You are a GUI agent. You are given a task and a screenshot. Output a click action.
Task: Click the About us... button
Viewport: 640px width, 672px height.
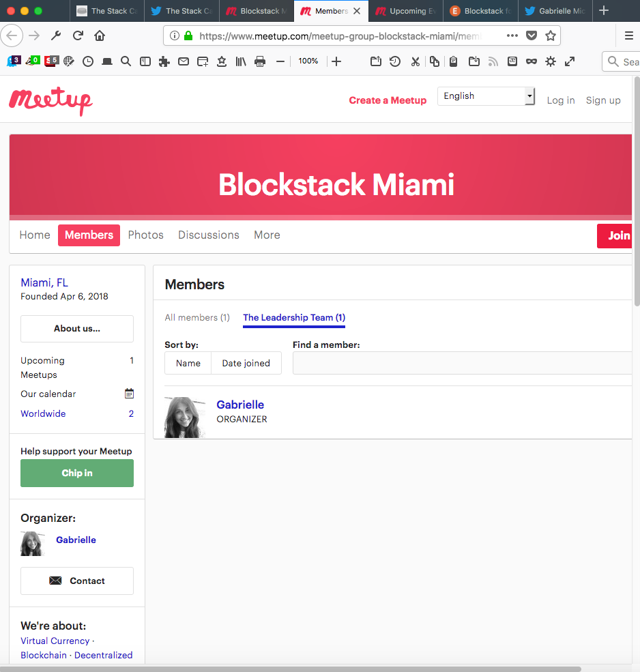(77, 329)
